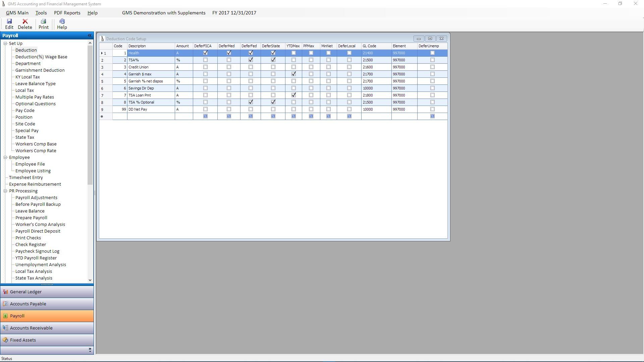Image resolution: width=644 pixels, height=362 pixels.
Task: Open the PDF Reports menu
Action: tap(67, 13)
